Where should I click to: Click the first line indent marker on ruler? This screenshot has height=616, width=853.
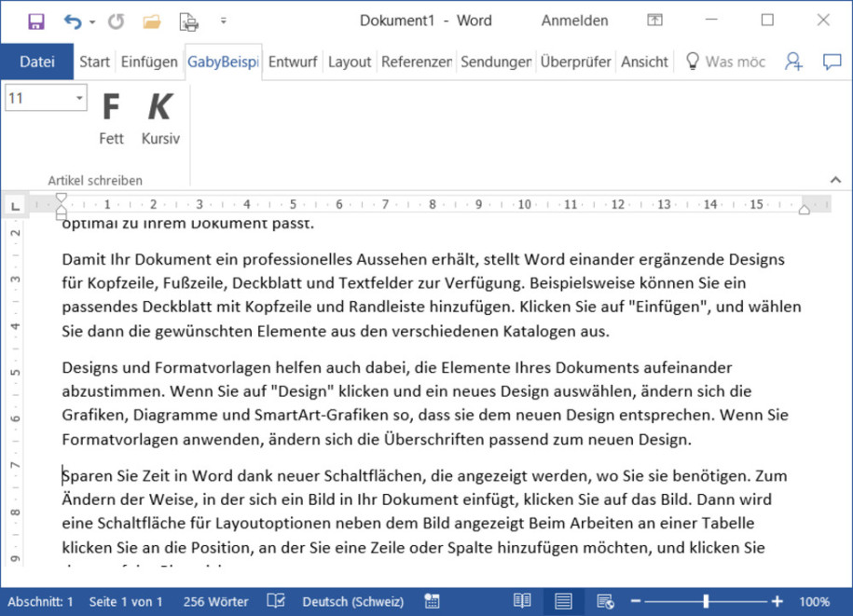(62, 198)
